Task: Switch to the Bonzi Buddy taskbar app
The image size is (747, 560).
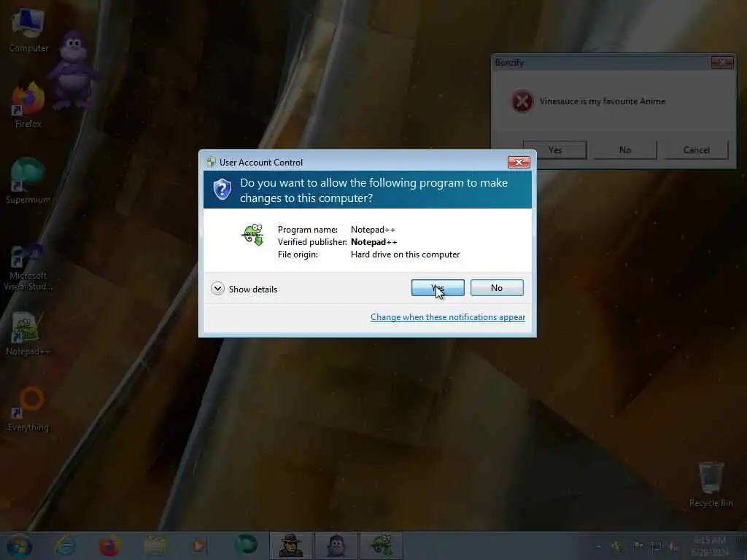Action: click(336, 545)
